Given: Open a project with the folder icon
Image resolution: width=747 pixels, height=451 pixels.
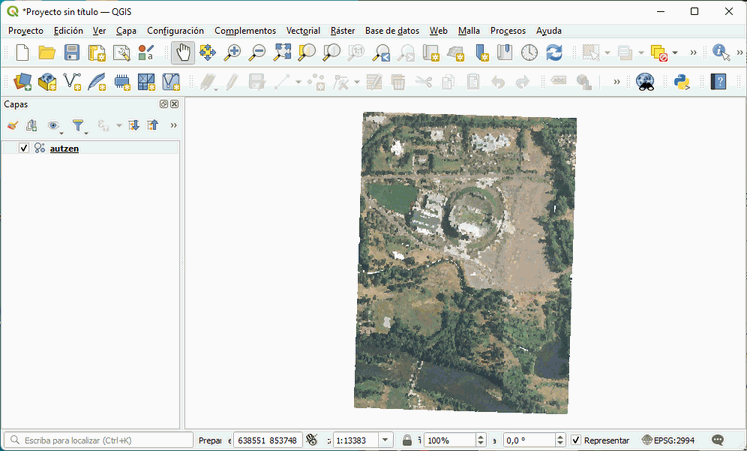Looking at the screenshot, I should 47,52.
